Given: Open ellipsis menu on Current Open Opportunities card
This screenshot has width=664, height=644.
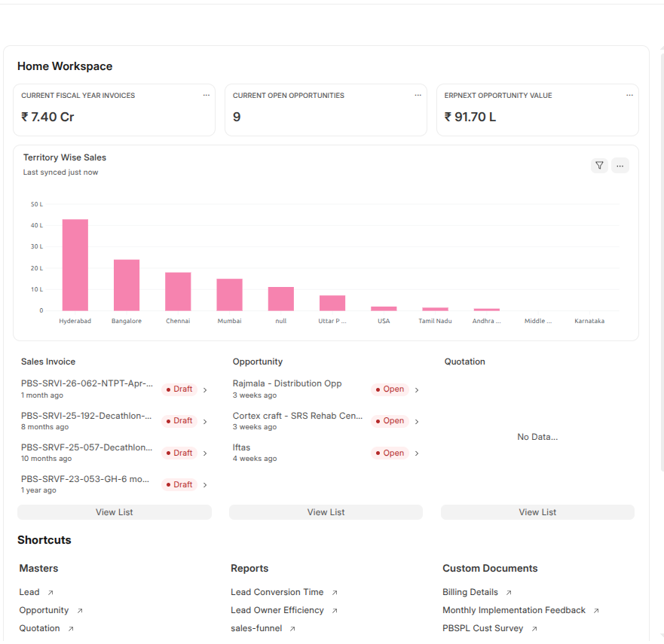Looking at the screenshot, I should tap(418, 95).
